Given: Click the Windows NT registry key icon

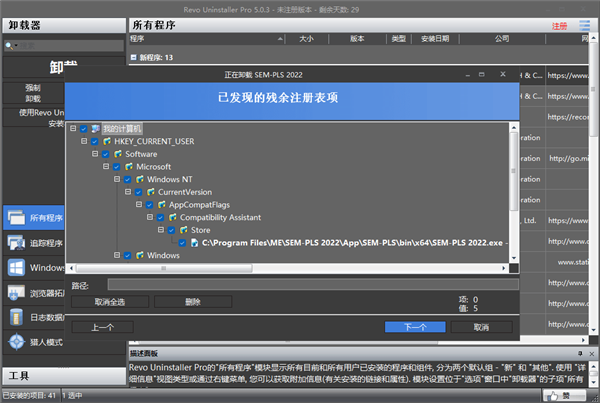Looking at the screenshot, I should [x=140, y=179].
